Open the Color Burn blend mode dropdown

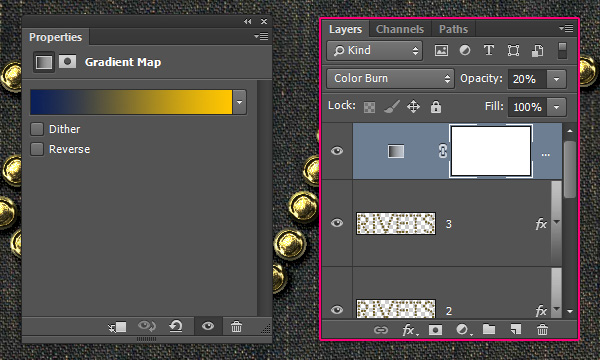click(x=390, y=78)
